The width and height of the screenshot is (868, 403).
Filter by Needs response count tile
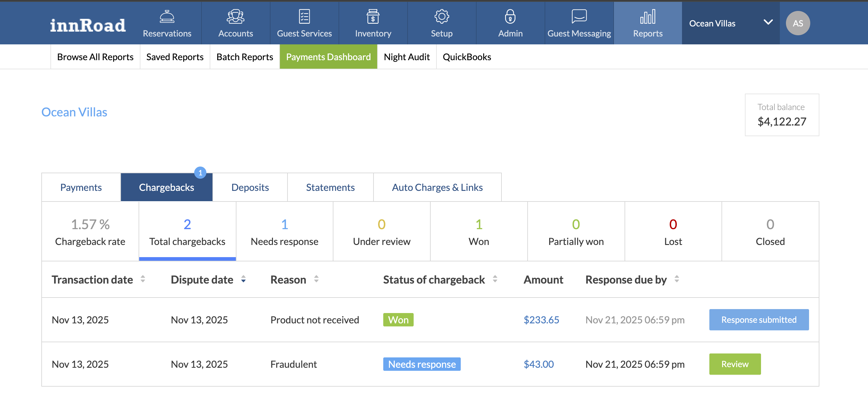[284, 232]
